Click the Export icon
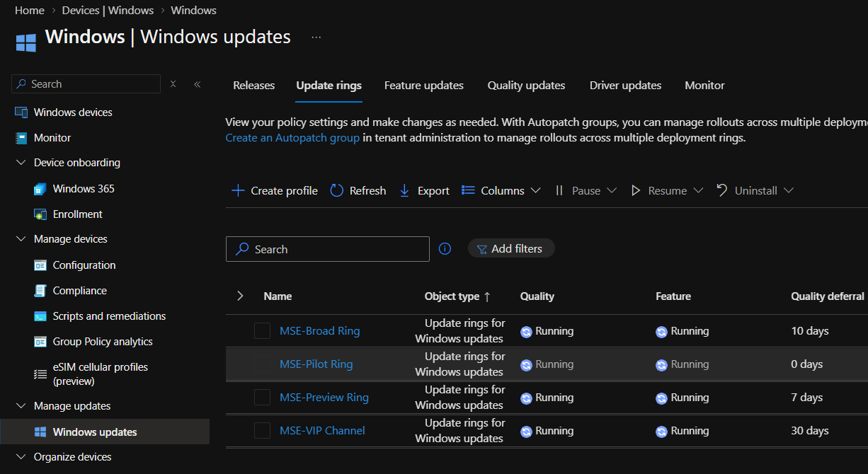 (x=404, y=190)
